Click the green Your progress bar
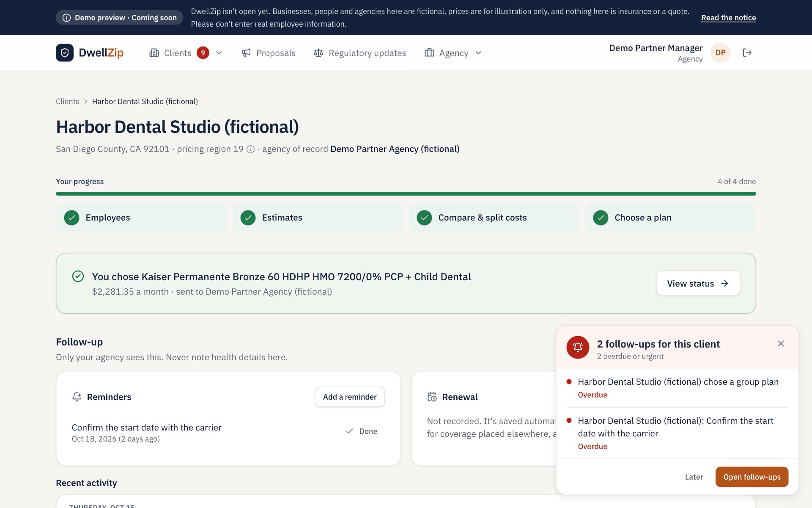 [x=406, y=193]
